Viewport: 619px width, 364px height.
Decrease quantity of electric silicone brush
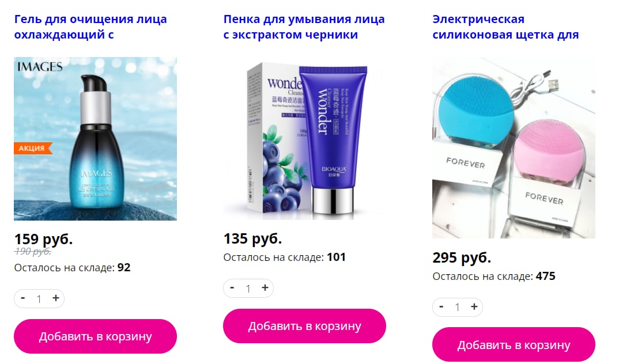[x=441, y=307]
